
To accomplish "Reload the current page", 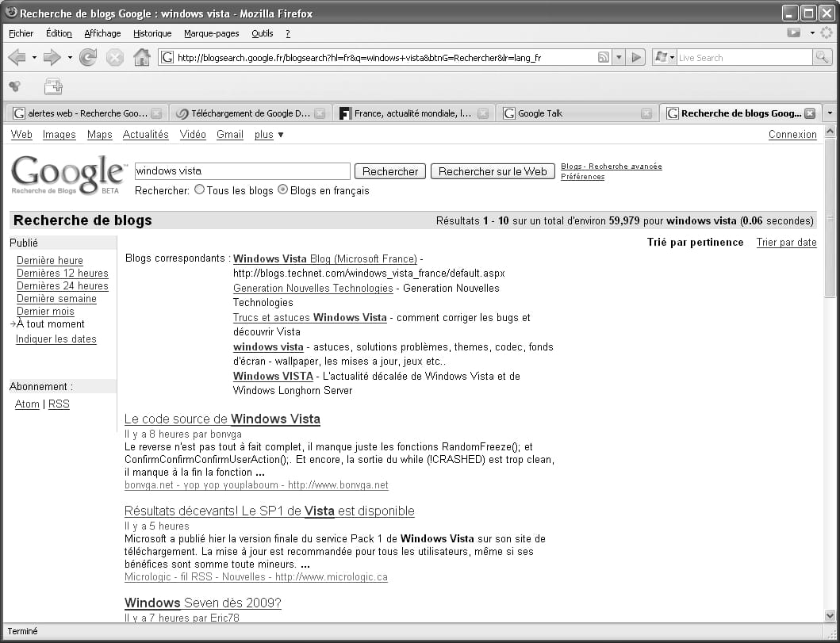I will point(88,57).
